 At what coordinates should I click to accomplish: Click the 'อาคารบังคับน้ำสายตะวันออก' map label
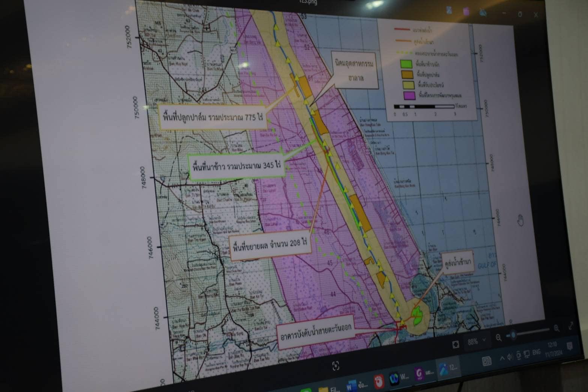click(x=316, y=332)
